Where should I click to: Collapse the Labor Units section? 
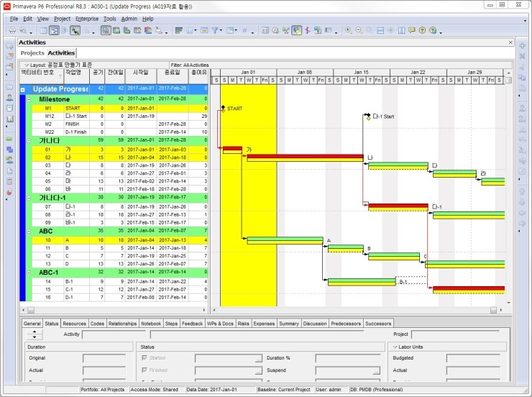pos(395,347)
